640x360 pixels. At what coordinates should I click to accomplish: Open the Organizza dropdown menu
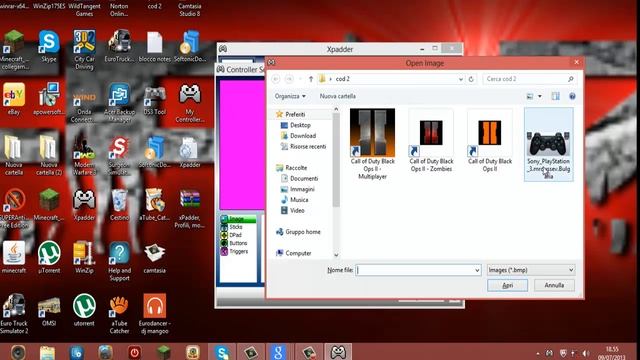[x=290, y=96]
